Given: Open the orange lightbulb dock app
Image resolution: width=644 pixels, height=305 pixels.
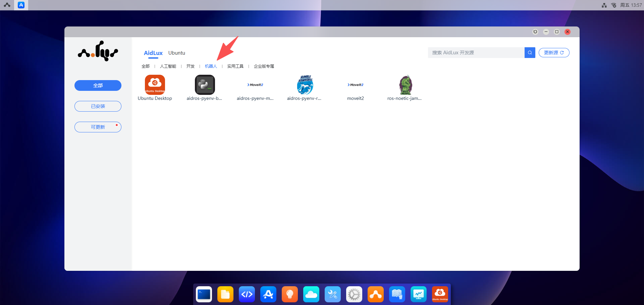Looking at the screenshot, I should pyautogui.click(x=290, y=294).
